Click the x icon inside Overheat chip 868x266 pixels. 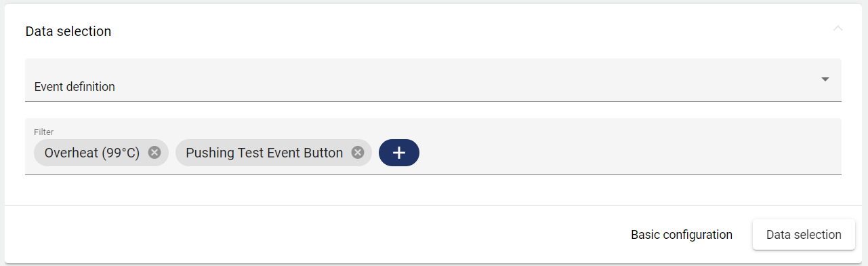(x=154, y=153)
